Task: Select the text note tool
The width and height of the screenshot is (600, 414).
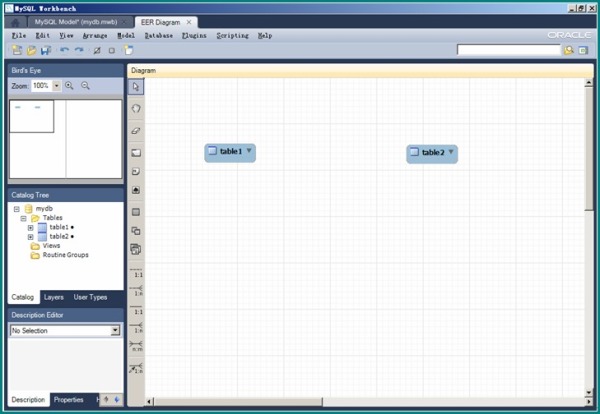Action: pyautogui.click(x=136, y=171)
